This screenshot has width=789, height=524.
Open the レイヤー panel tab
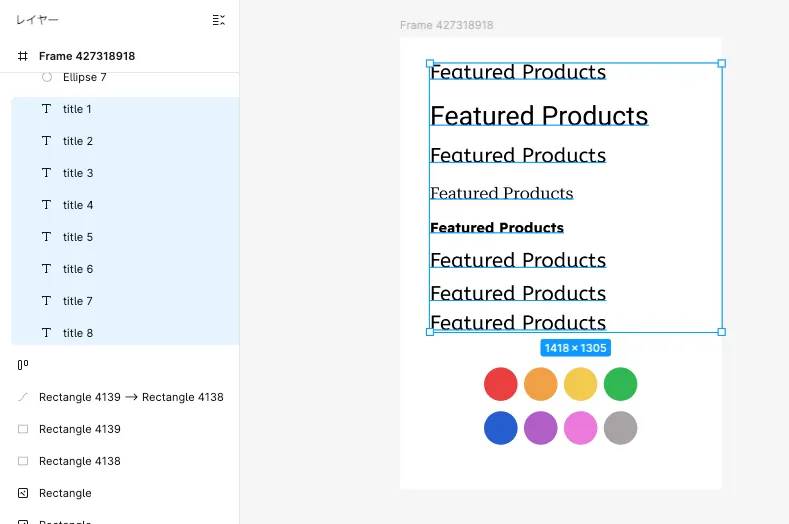[37, 20]
